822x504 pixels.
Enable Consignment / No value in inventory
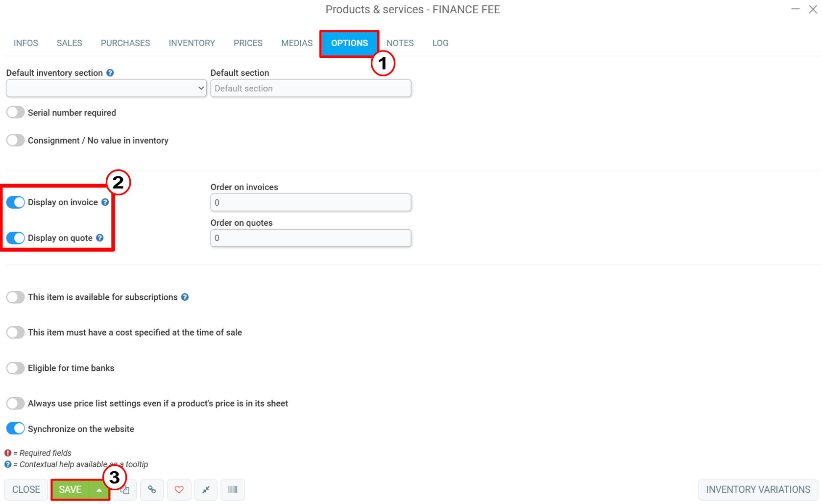tap(15, 140)
